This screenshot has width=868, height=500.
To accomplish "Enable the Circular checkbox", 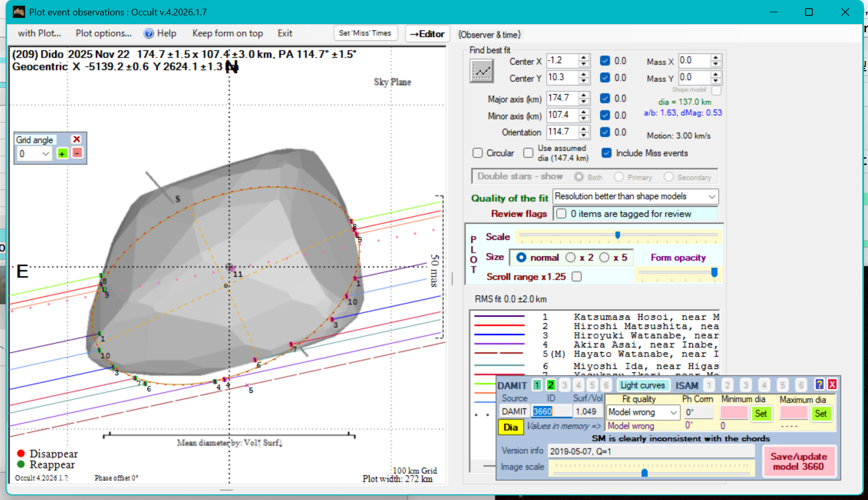I will 478,153.
